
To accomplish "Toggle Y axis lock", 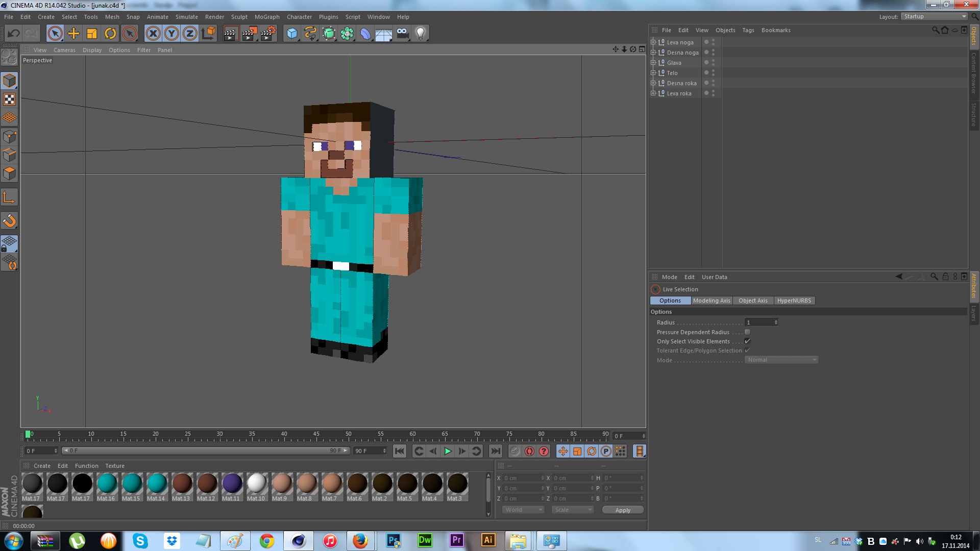I will point(171,34).
